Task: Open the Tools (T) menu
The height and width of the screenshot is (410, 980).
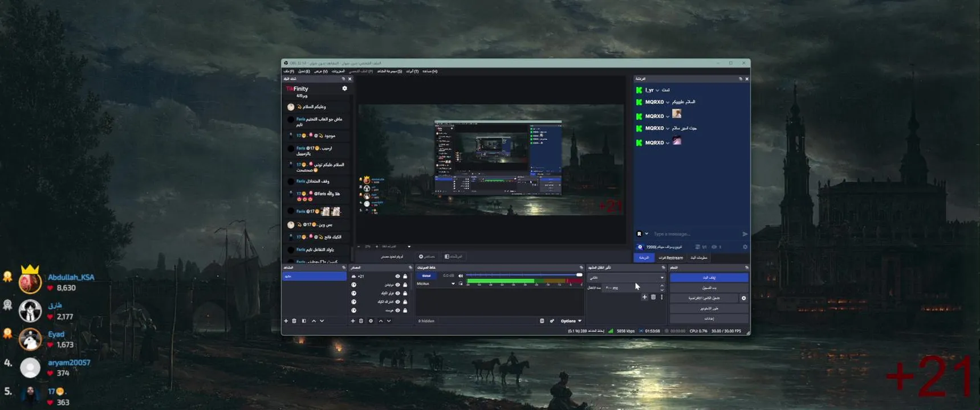Action: pyautogui.click(x=412, y=71)
